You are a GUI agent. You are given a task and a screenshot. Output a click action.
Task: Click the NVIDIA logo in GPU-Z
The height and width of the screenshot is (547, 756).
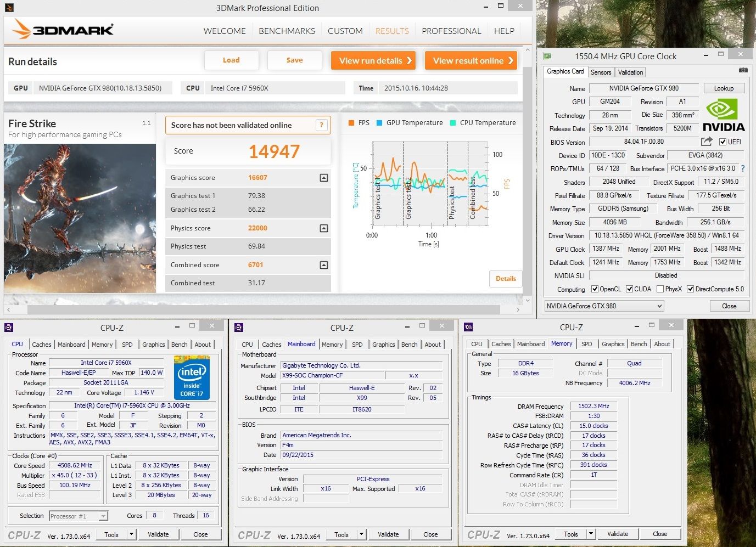[x=724, y=116]
